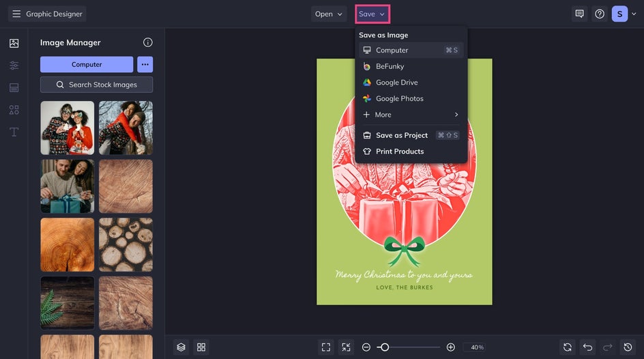
Task: Select Print Products menu entry
Action: (411, 151)
